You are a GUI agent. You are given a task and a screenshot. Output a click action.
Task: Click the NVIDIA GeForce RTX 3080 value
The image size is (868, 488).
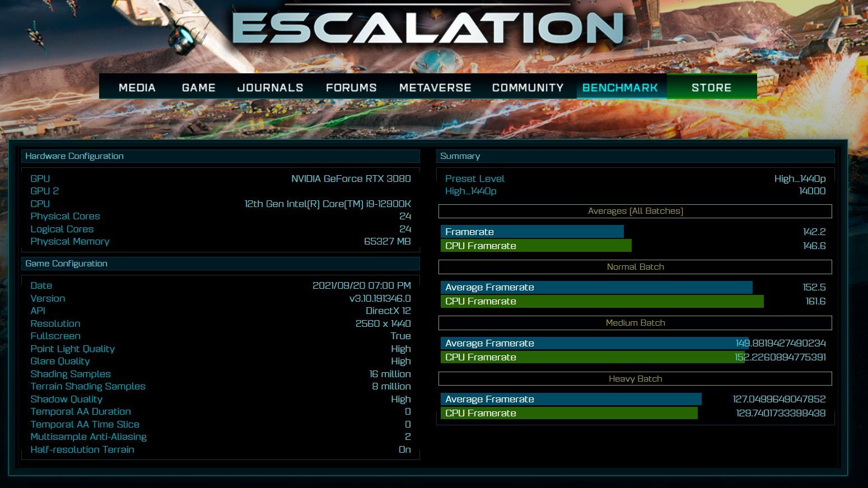pyautogui.click(x=351, y=179)
